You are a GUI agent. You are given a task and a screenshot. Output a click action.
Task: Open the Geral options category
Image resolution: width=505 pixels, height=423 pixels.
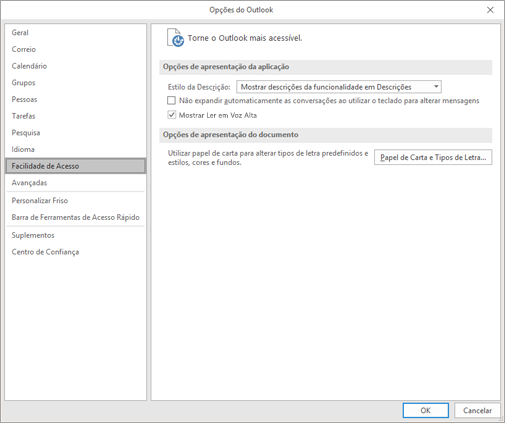point(75,33)
